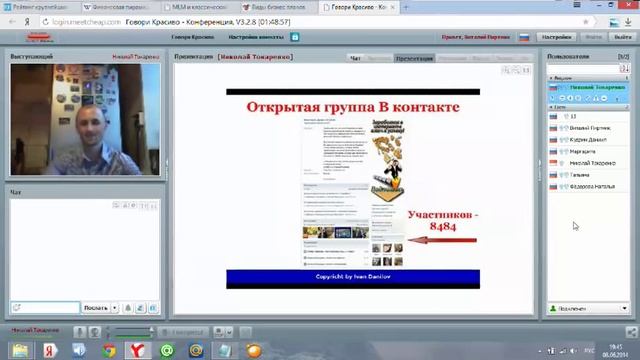Click the Послать button
The width and height of the screenshot is (640, 360).
pyautogui.click(x=96, y=308)
